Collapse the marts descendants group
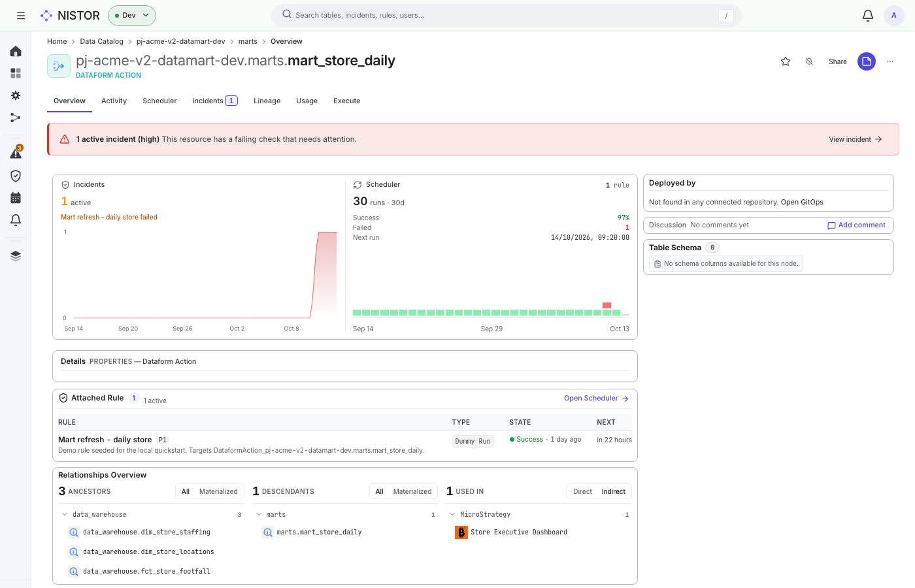This screenshot has width=915, height=588. (x=259, y=515)
